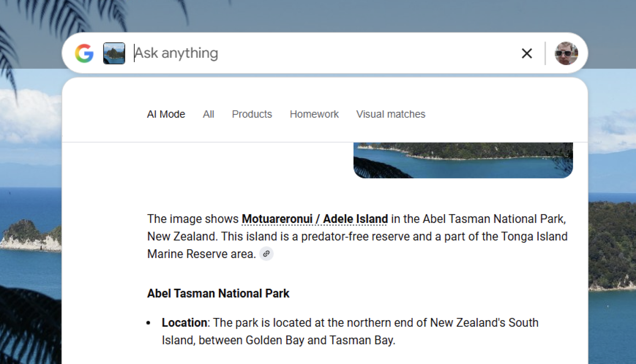The height and width of the screenshot is (364, 636).
Task: Open the Homework tab
Action: pyautogui.click(x=314, y=114)
